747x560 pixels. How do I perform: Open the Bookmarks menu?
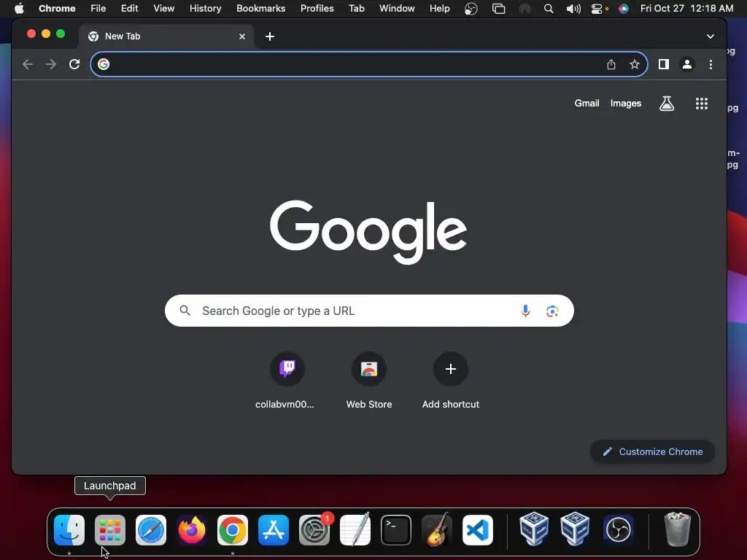coord(260,8)
